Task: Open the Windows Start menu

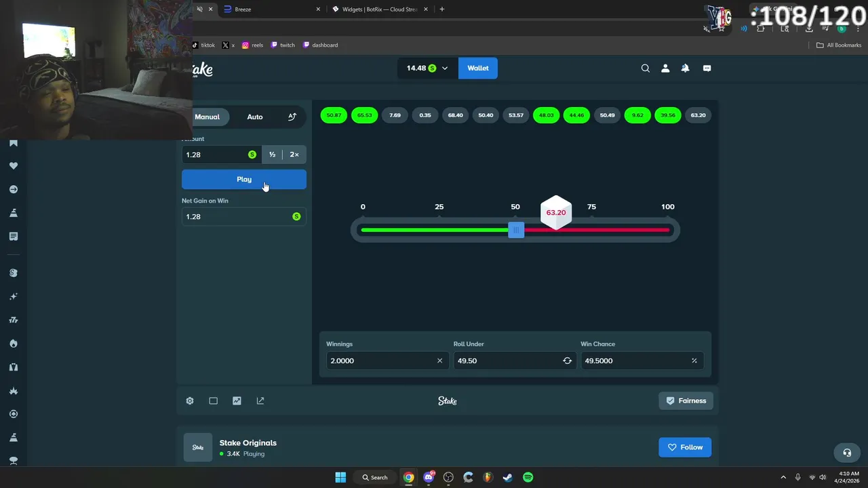Action: tap(340, 477)
